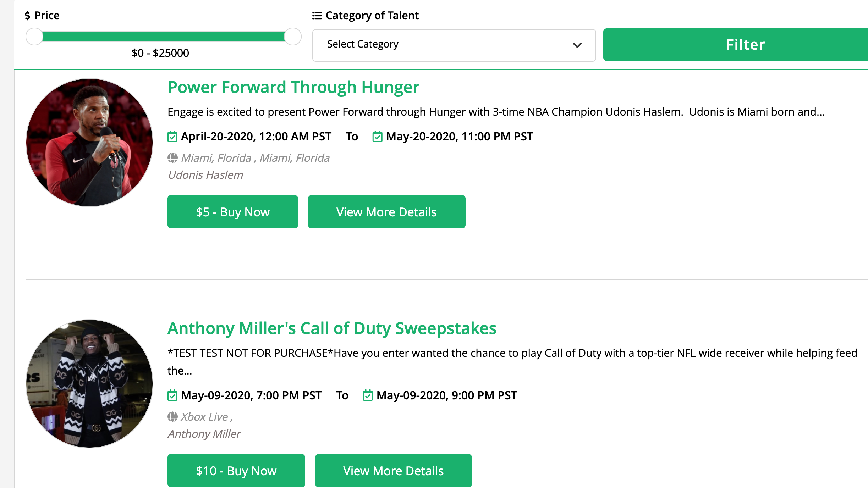
Task: Click globe icon next to Xbox Live
Action: pos(172,417)
